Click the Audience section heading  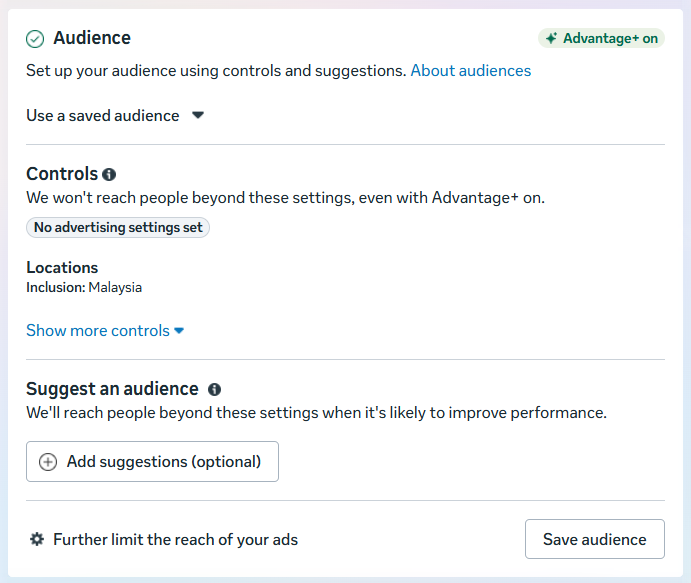92,38
